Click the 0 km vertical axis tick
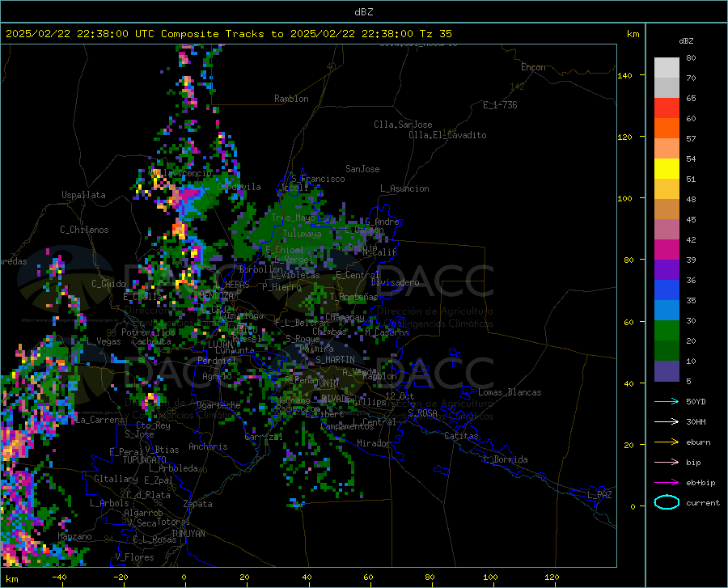This screenshot has height=588, width=728. pos(633,506)
